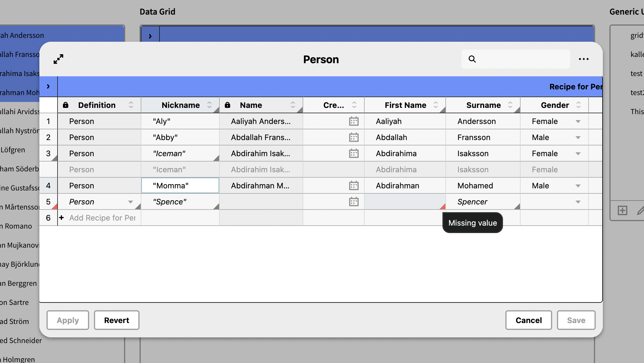This screenshot has width=644, height=363.
Task: Click the magnifier icon in search field
Action: [x=472, y=59]
